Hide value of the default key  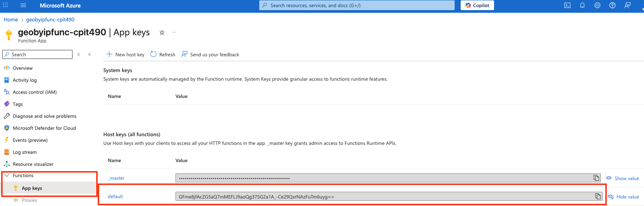click(x=623, y=197)
